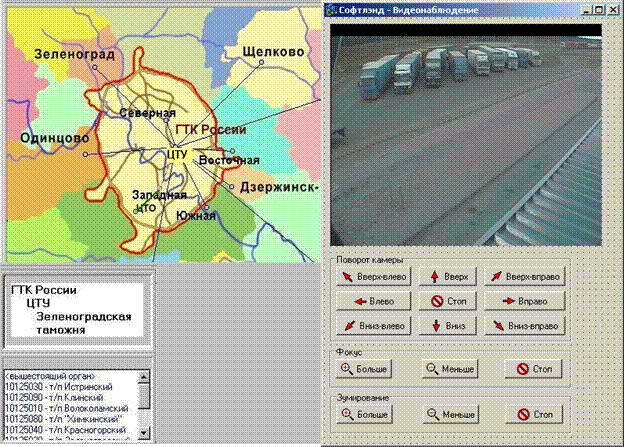The height and width of the screenshot is (447, 624).
Task: Zoom in with Больше under Зумирование
Action: (365, 414)
